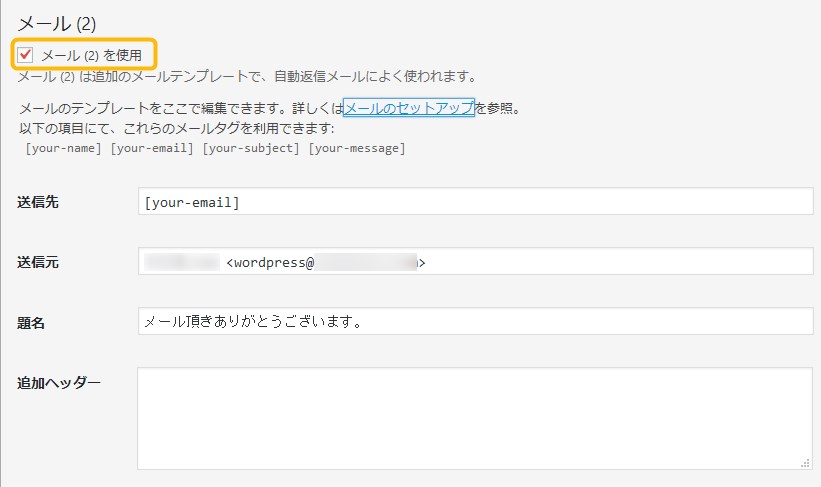Click the 追加ヘッダー field label

point(59,382)
